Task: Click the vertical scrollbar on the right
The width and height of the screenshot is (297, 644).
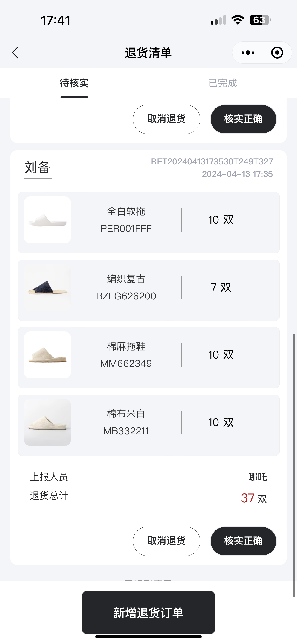Action: pos(294,465)
